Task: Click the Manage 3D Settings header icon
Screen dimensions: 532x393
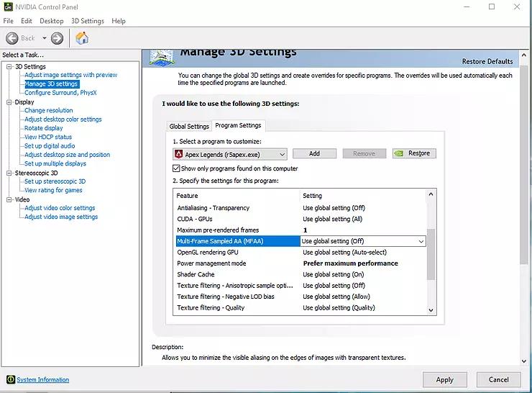Action: tap(162, 57)
